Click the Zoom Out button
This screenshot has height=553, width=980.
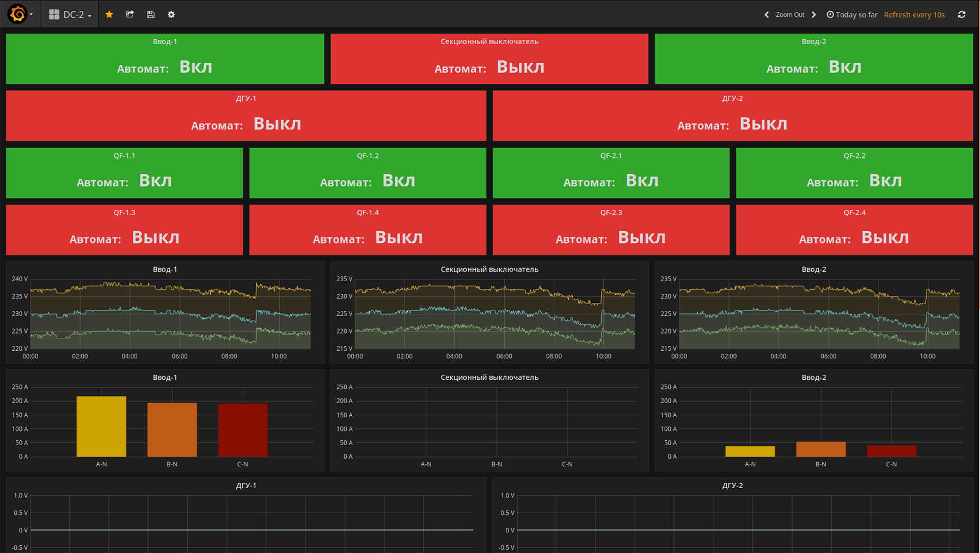pos(790,15)
